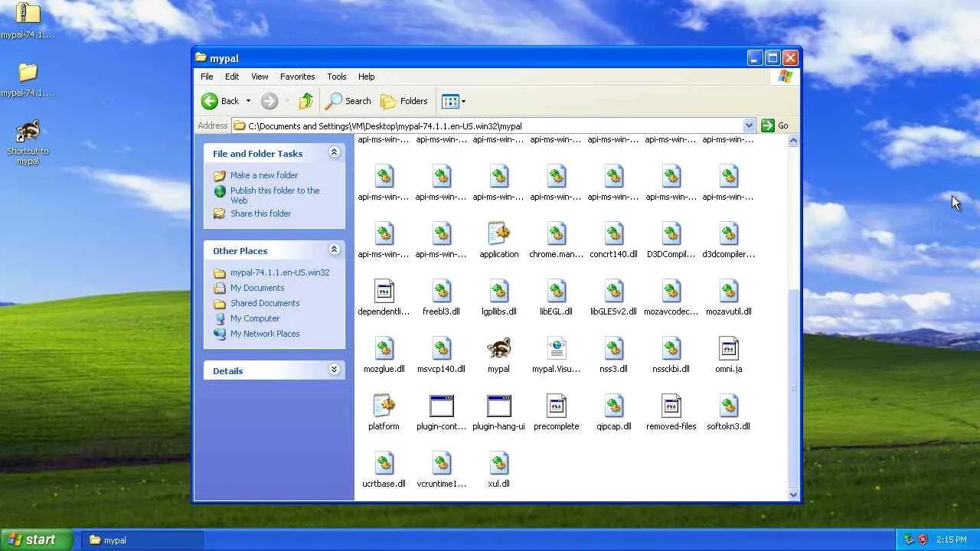980x551 pixels.
Task: Select the nss3.dll file icon
Action: [x=613, y=349]
